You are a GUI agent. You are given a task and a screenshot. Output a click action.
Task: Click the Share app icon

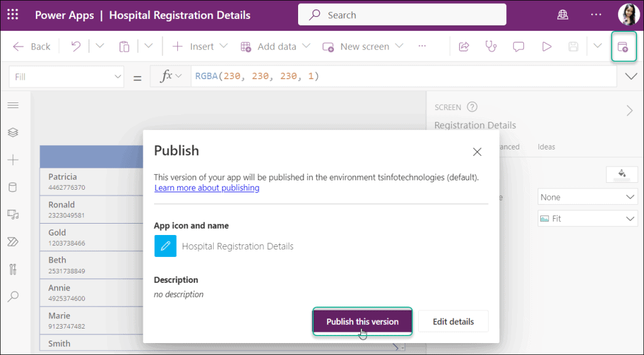[x=464, y=46]
